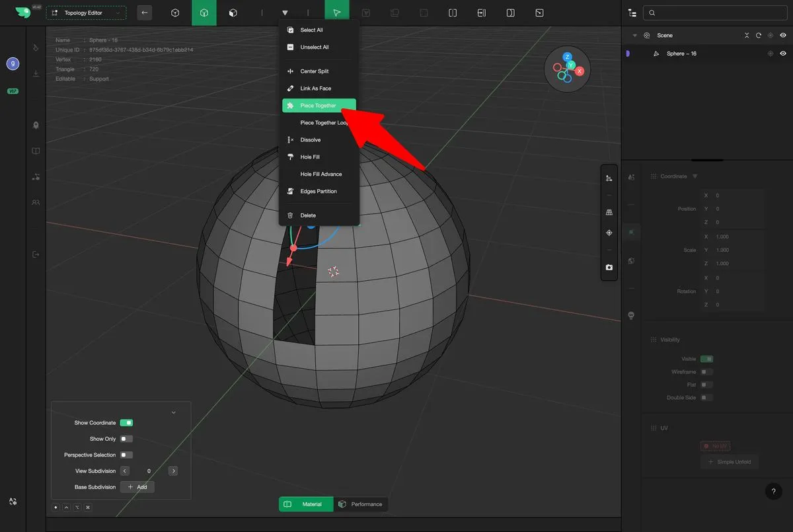Open the Topology Editor mode dropdown
Image resolution: width=793 pixels, height=532 pixels.
(x=86, y=13)
